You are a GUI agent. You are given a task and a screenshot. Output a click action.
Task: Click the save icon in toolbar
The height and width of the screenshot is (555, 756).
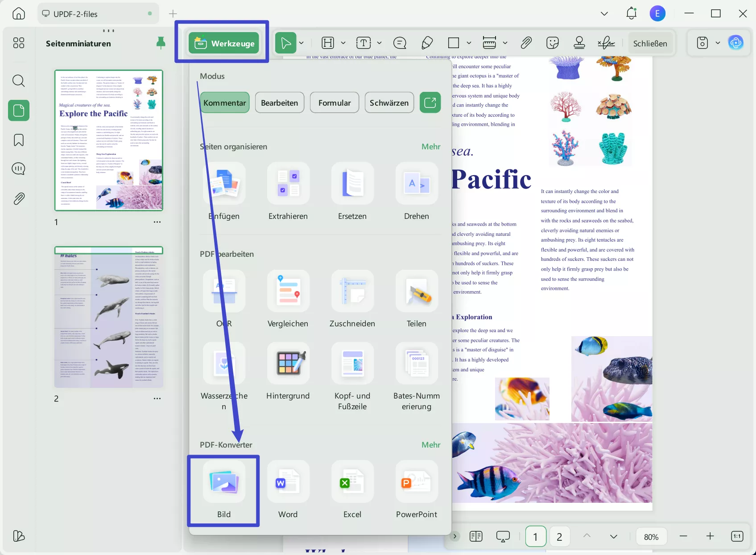(702, 43)
